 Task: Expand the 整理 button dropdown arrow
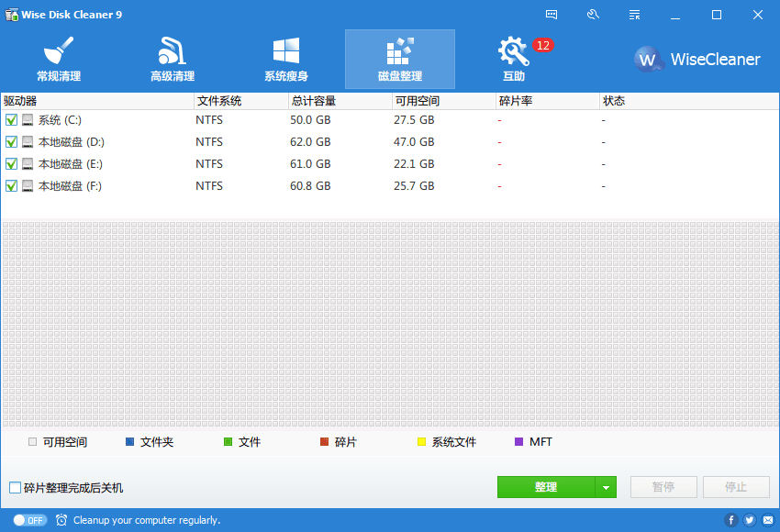pyautogui.click(x=606, y=488)
